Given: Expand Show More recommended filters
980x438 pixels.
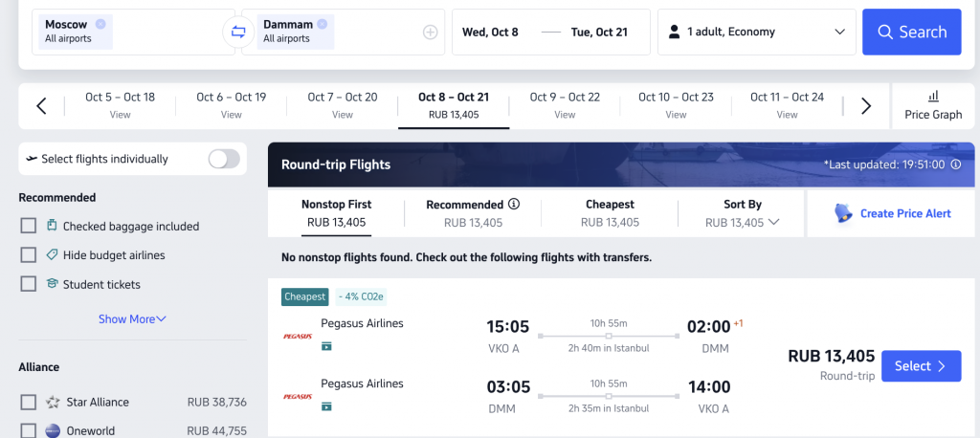Looking at the screenshot, I should pyautogui.click(x=132, y=318).
